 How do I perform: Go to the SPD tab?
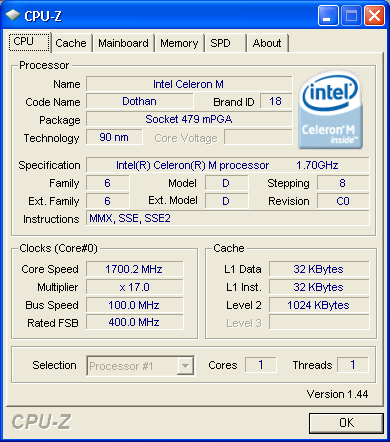coord(225,43)
